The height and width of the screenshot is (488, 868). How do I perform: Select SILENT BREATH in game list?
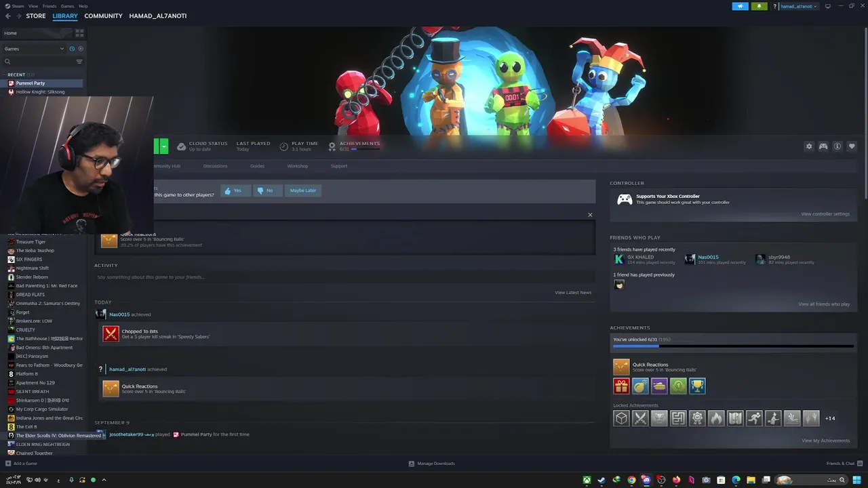[33, 392]
